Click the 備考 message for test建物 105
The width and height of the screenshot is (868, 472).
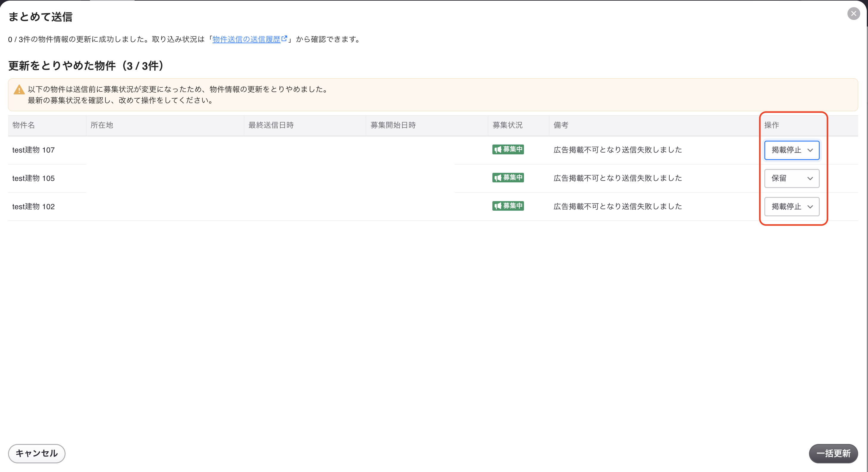pos(618,178)
